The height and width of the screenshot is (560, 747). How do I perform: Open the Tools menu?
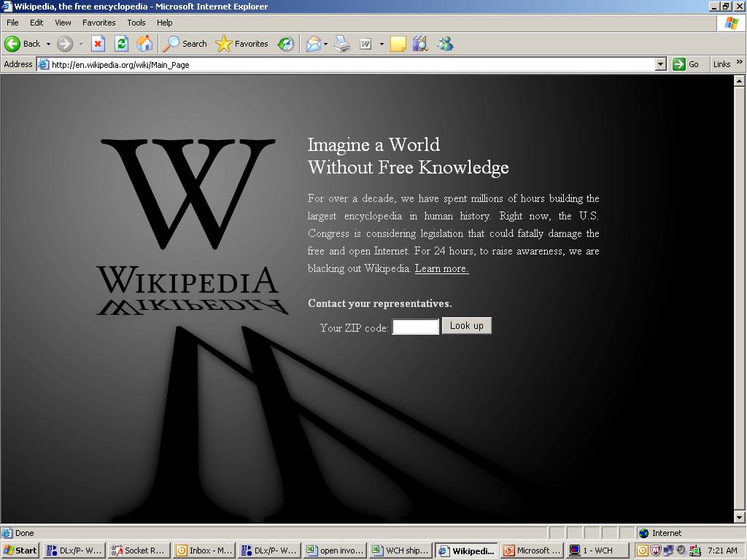[x=136, y=23]
